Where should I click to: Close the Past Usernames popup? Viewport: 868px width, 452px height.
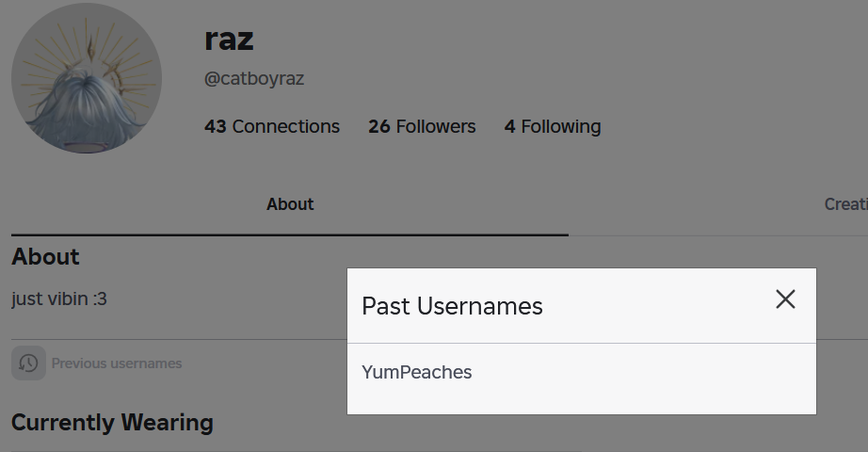785,299
